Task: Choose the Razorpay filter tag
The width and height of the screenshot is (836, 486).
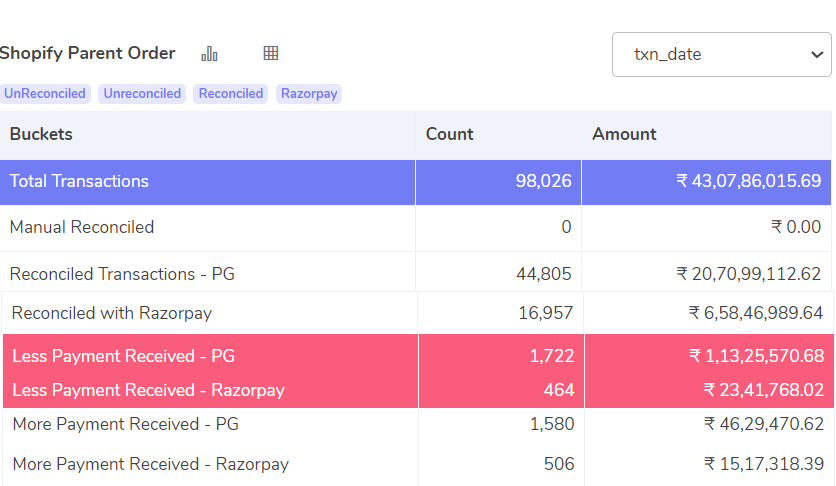Action: (309, 94)
